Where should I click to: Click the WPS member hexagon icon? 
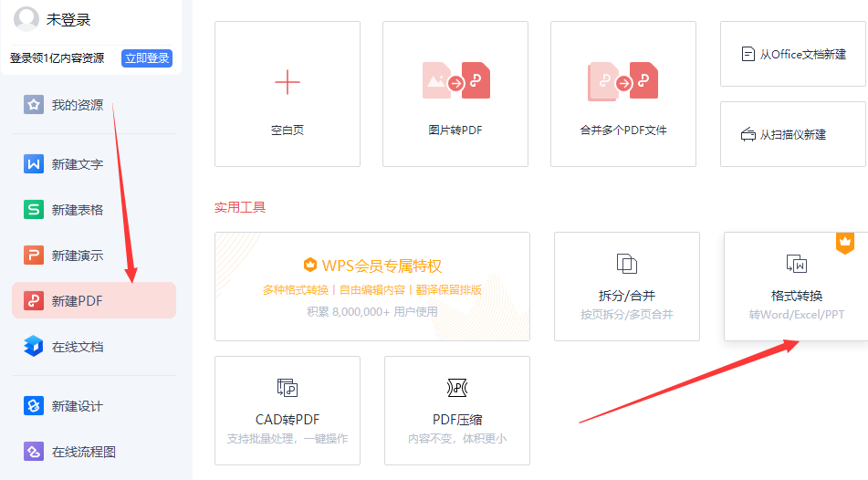click(310, 266)
